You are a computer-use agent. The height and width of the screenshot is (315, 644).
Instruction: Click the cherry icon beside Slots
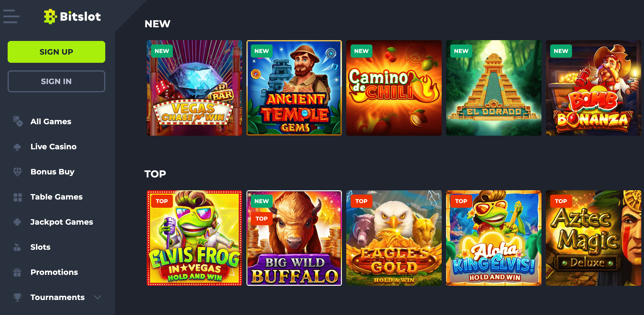click(x=17, y=247)
